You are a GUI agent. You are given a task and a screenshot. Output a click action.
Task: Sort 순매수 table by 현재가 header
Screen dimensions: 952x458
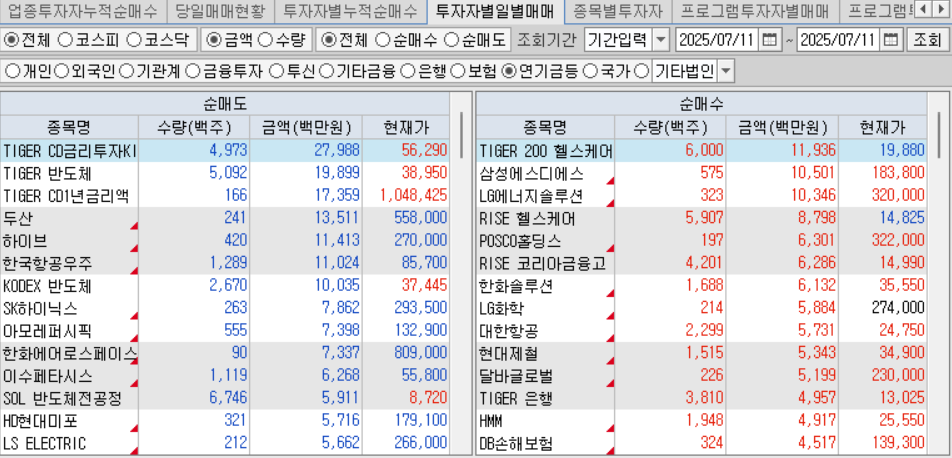(883, 128)
